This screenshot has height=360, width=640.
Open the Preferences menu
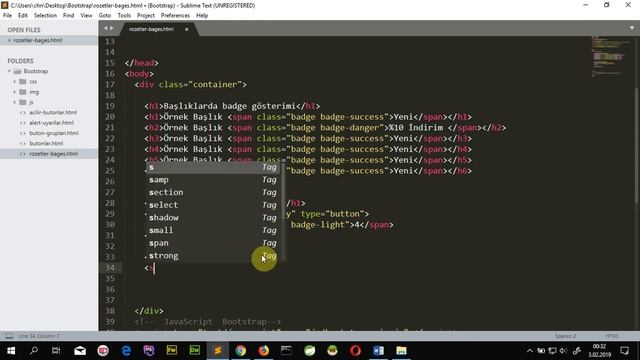click(175, 16)
